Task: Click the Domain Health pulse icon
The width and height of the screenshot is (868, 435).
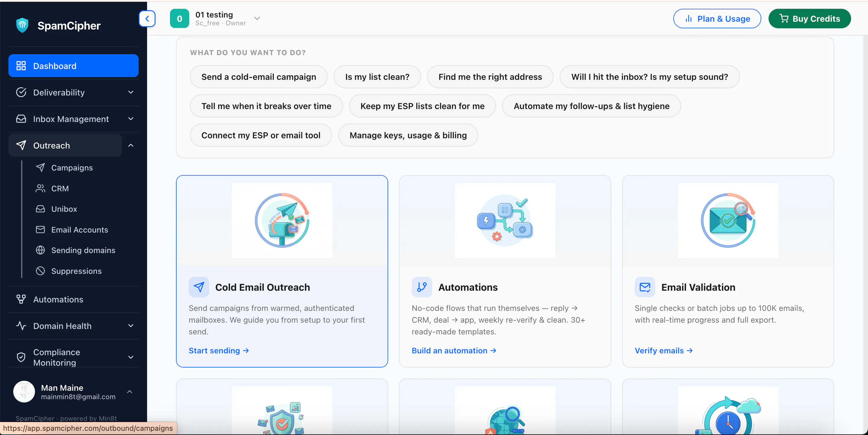Action: [21, 326]
